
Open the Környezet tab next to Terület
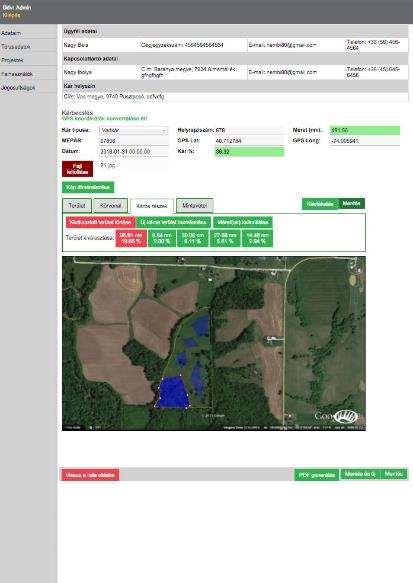pyautogui.click(x=110, y=205)
